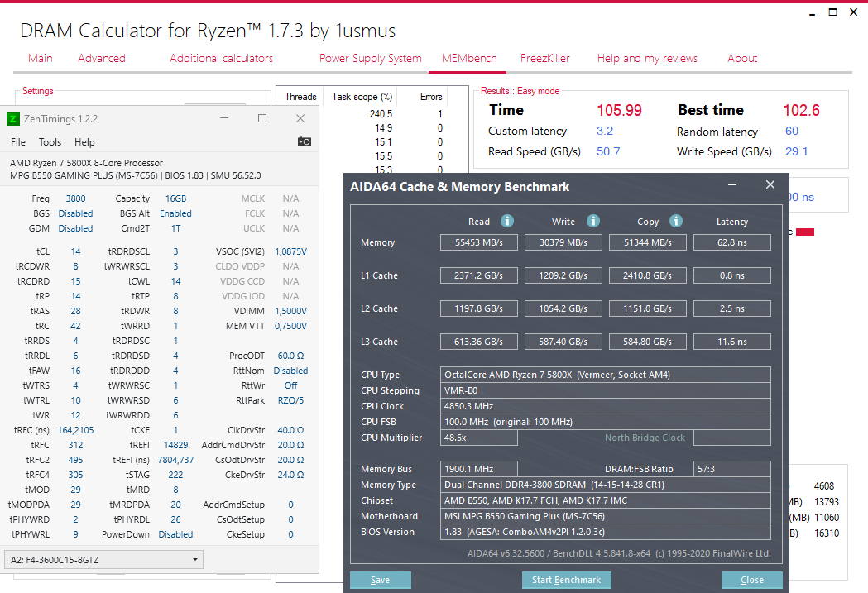Switch to the FreezKiller tab
868x593 pixels.
544,58
